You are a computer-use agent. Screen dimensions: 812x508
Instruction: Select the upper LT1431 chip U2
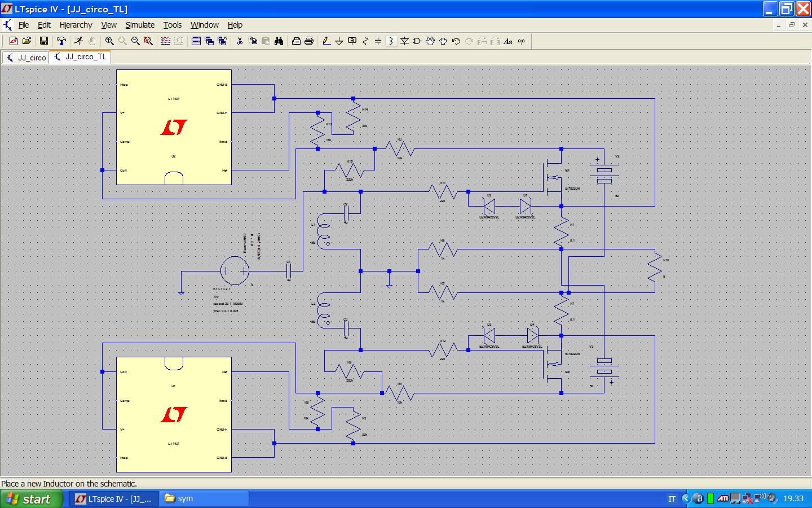[174, 128]
